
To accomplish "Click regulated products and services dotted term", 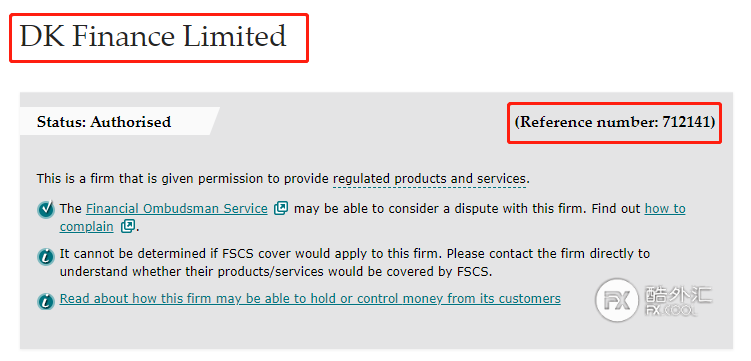I will (430, 179).
